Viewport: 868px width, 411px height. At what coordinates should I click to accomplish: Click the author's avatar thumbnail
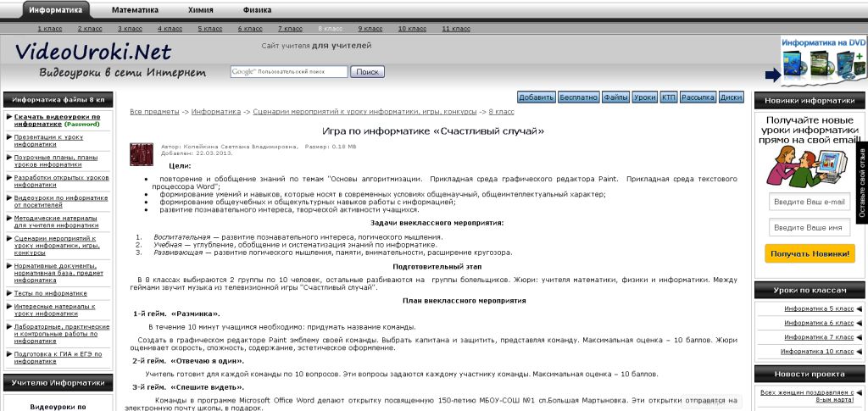pyautogui.click(x=141, y=154)
